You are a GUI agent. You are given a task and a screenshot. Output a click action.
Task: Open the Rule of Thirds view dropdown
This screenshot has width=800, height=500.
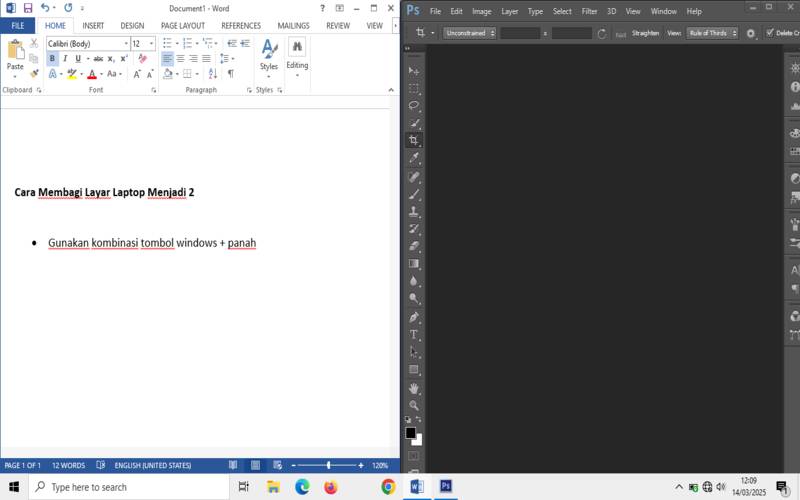click(712, 33)
